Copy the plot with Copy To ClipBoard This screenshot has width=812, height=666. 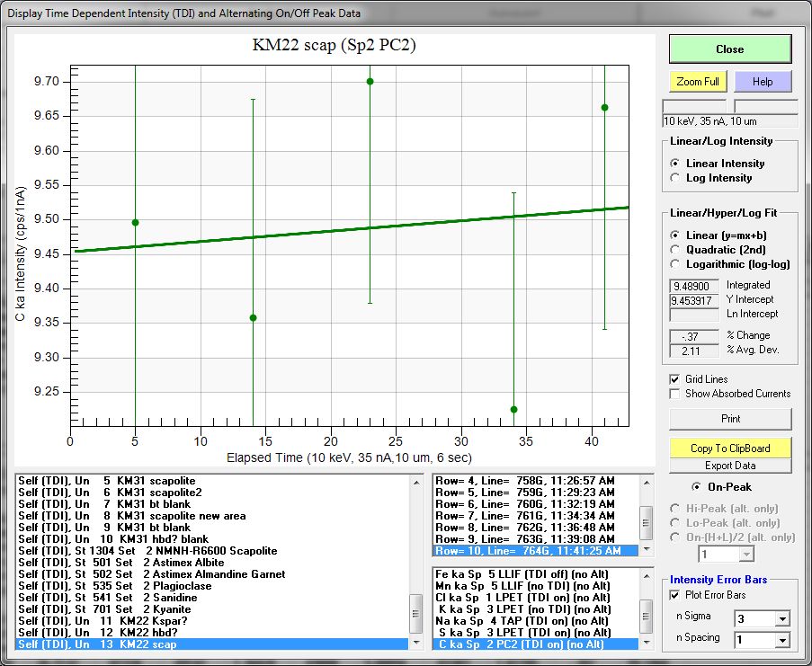click(730, 448)
